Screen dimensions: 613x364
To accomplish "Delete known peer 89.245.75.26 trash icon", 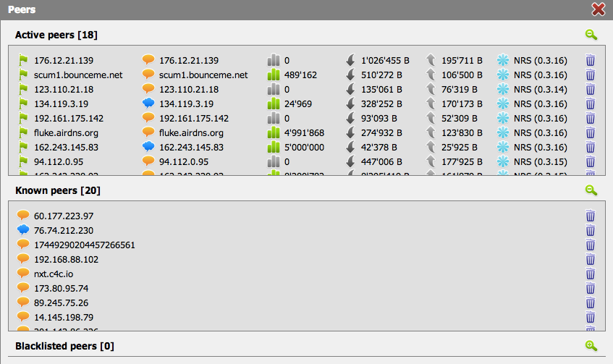I will [x=591, y=302].
